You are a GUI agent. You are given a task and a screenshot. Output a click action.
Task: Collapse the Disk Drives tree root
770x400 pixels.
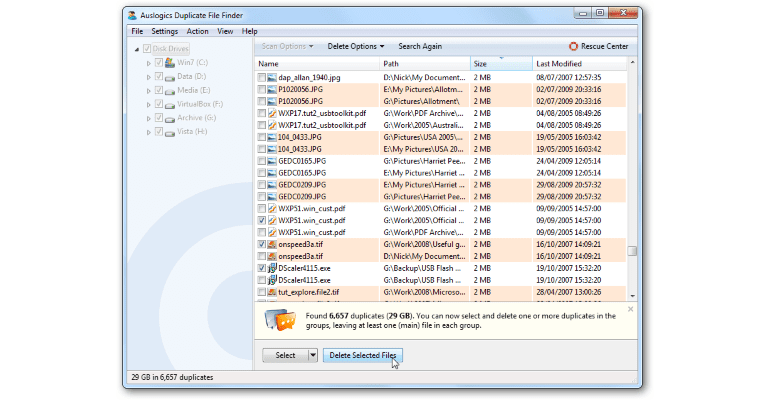pyautogui.click(x=135, y=48)
